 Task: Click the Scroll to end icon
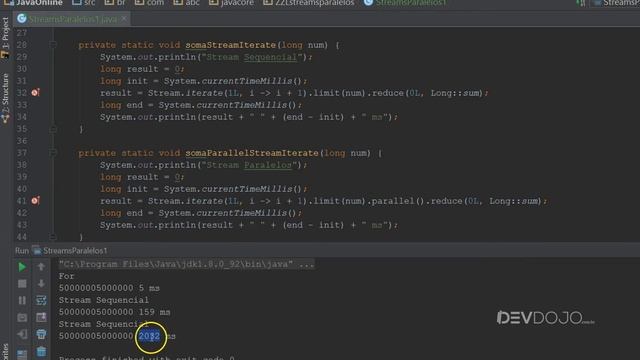[x=41, y=317]
